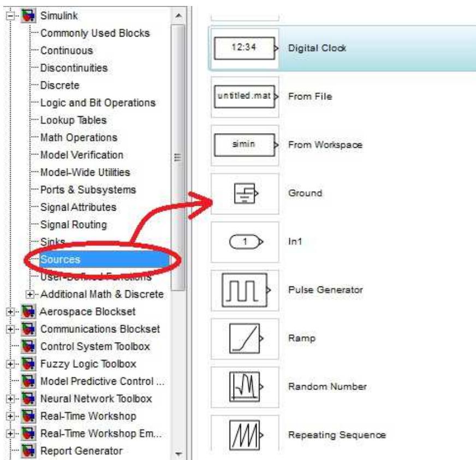Expand the Neural Network Toolbox node
The image size is (476, 460).
[x=10, y=399]
